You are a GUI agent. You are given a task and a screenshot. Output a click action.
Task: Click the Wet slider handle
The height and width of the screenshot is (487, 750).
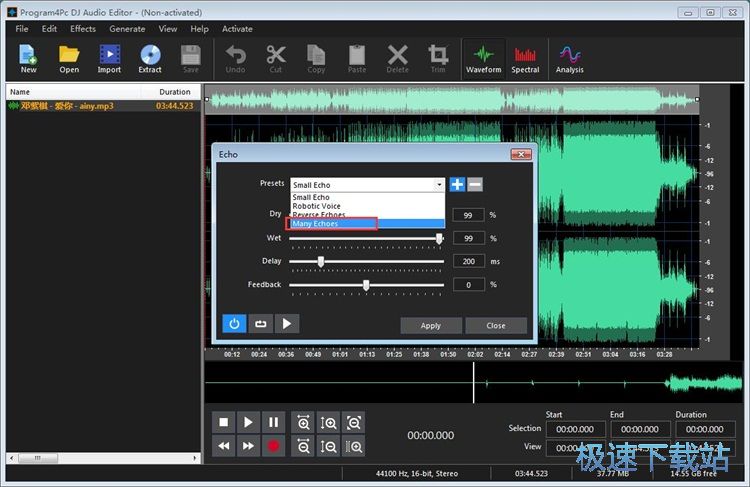tap(439, 238)
